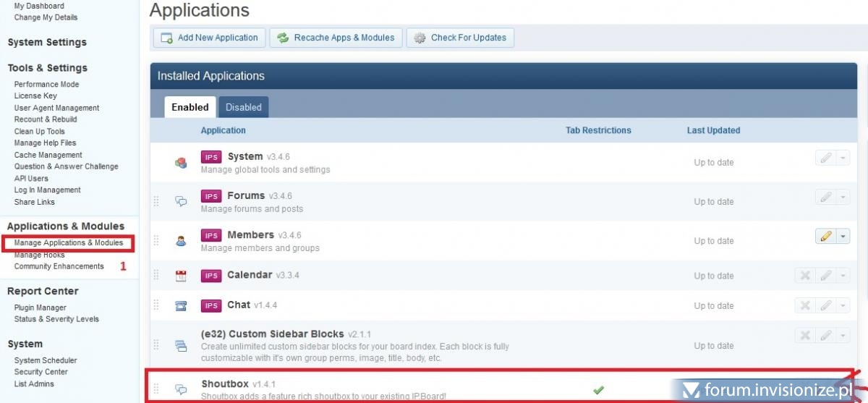Screen dimensions: 868x403
Task: Open the Calendar row options dropdown arrow
Action: (843, 276)
